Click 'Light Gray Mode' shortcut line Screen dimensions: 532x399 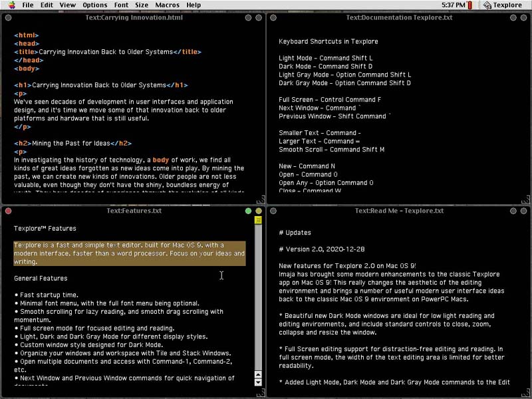point(344,74)
